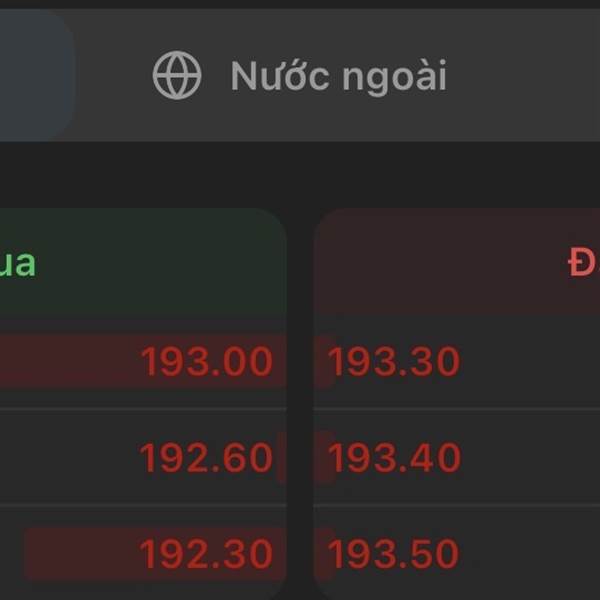Tap empty space right of the 193.40 ask
The image size is (600, 600).
530,458
